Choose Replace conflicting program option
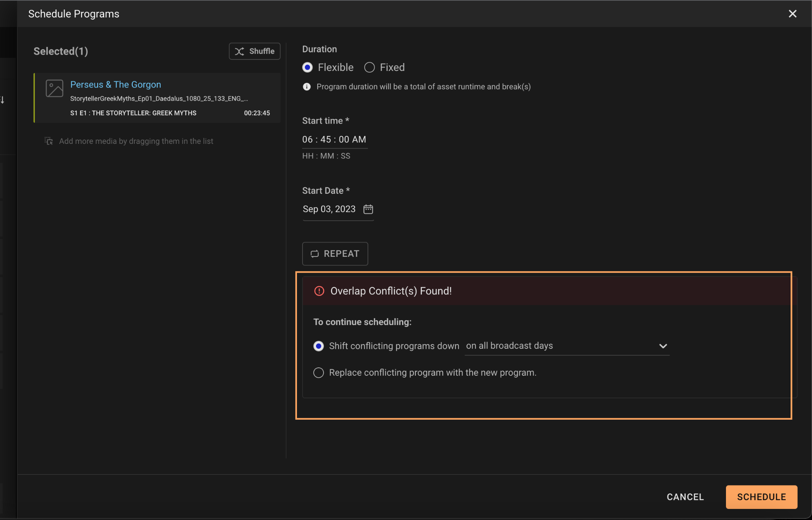Screen dimensions: 812x520 (318, 373)
